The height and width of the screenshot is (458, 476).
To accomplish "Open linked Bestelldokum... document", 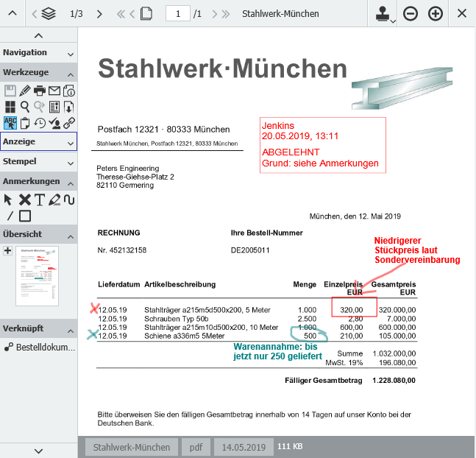I will coord(40,347).
